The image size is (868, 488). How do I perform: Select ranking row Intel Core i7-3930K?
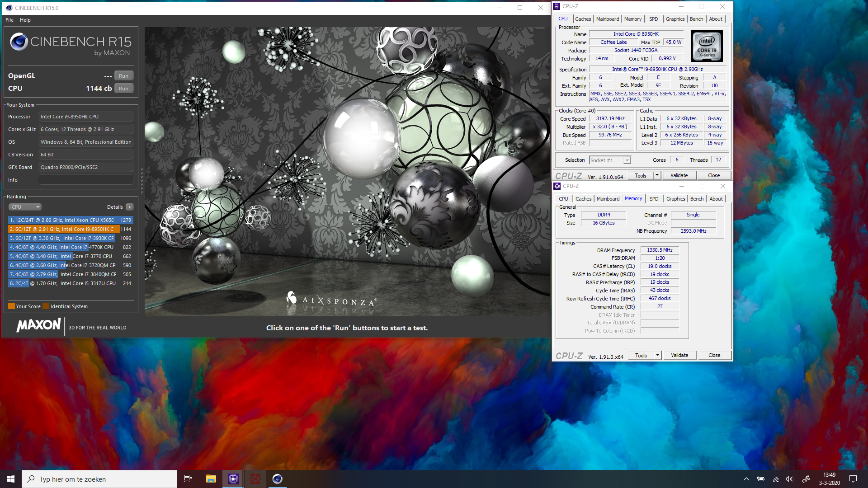click(x=71, y=238)
